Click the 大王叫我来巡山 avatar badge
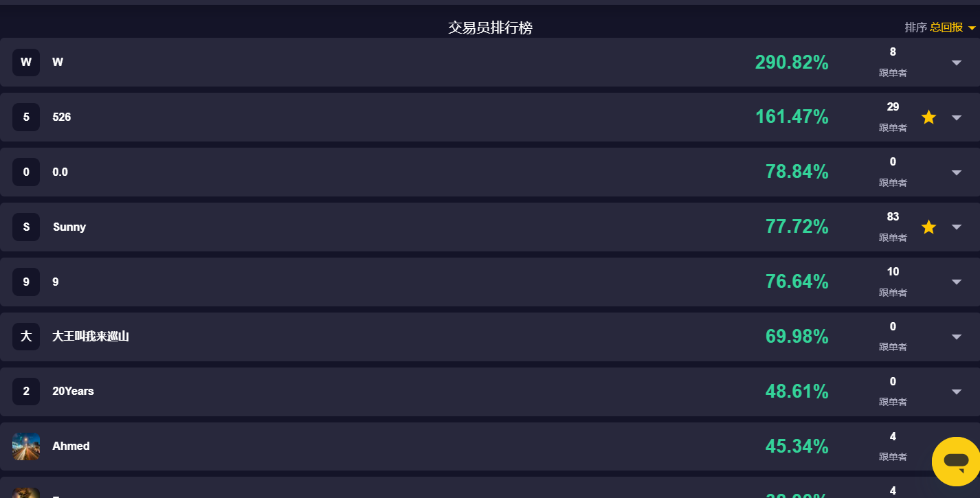The height and width of the screenshot is (498, 980). coord(26,337)
